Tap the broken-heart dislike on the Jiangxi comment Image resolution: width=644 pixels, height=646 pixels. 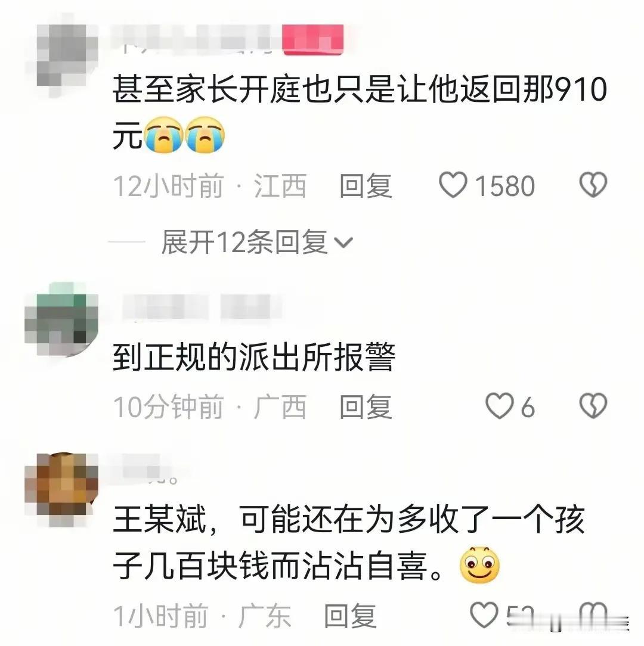(x=593, y=185)
